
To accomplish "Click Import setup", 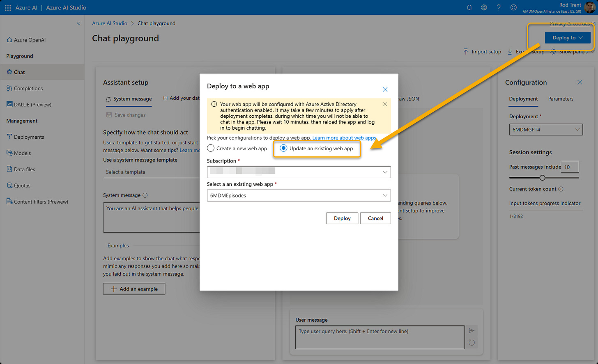I will tap(482, 52).
